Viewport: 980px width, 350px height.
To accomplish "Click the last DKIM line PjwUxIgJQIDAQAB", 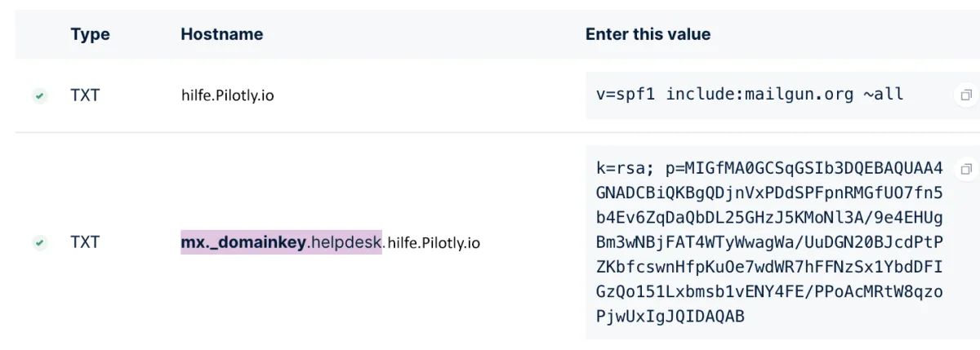I will pyautogui.click(x=670, y=316).
